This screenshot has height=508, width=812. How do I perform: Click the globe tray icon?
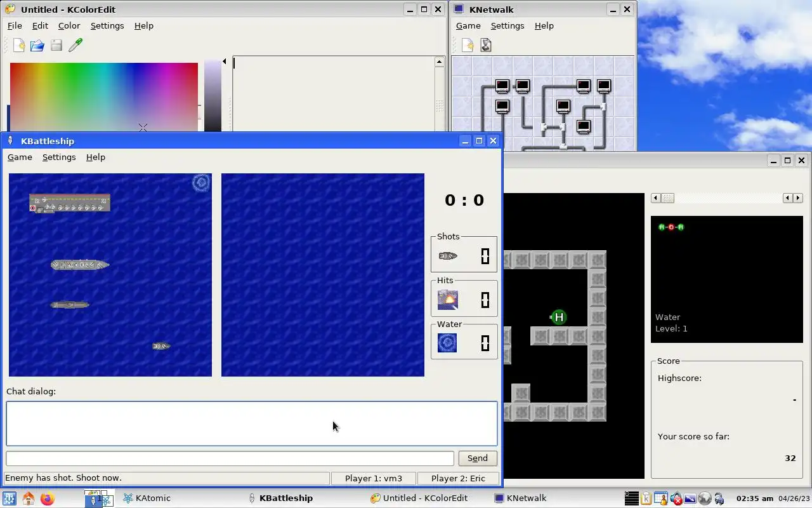coord(704,498)
